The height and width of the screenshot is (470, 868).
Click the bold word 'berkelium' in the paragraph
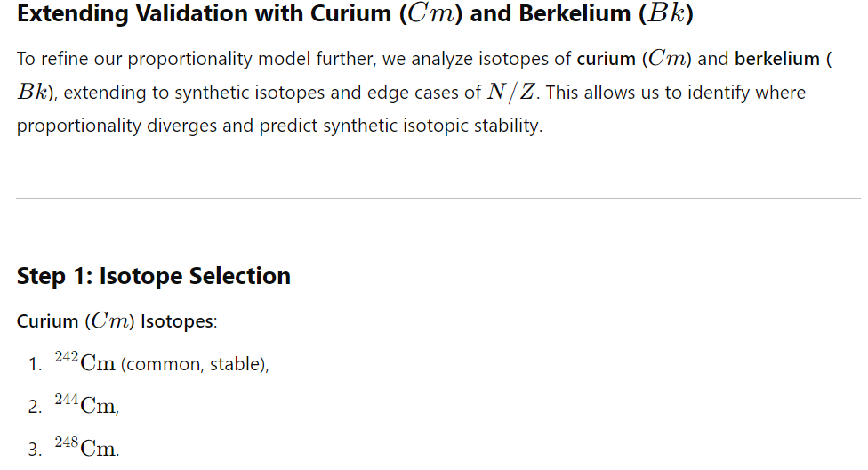point(776,59)
